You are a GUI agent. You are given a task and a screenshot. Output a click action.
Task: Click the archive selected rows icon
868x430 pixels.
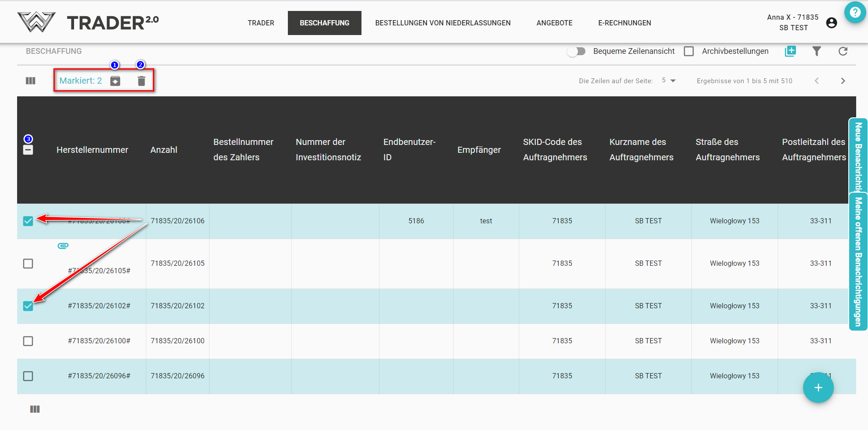click(x=115, y=81)
